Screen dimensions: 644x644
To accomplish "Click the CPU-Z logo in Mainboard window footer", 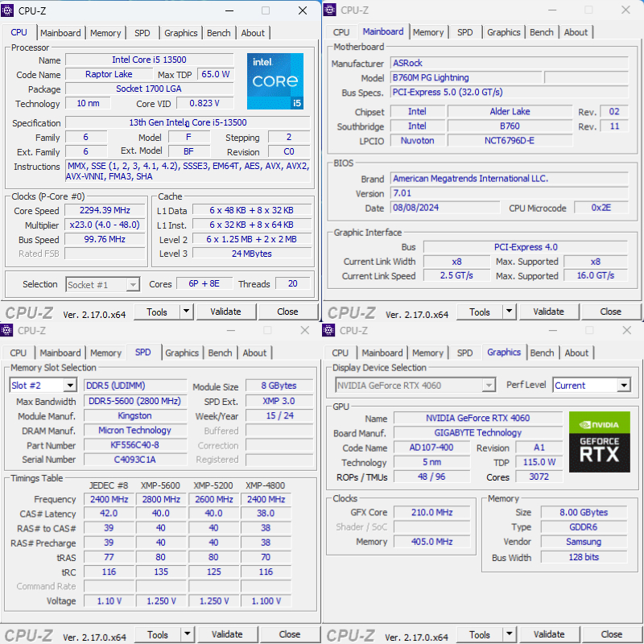I will click(x=350, y=312).
